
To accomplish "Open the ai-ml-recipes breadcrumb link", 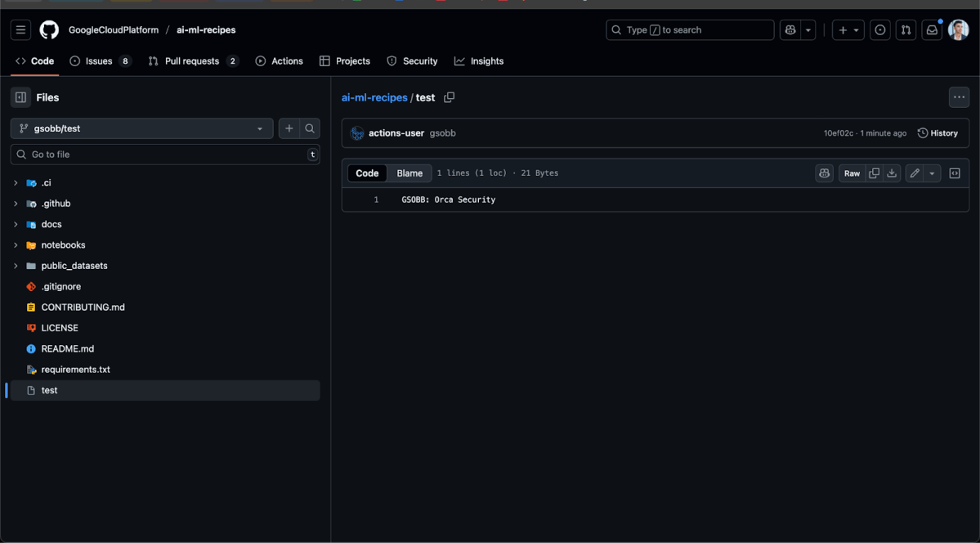I will [374, 97].
